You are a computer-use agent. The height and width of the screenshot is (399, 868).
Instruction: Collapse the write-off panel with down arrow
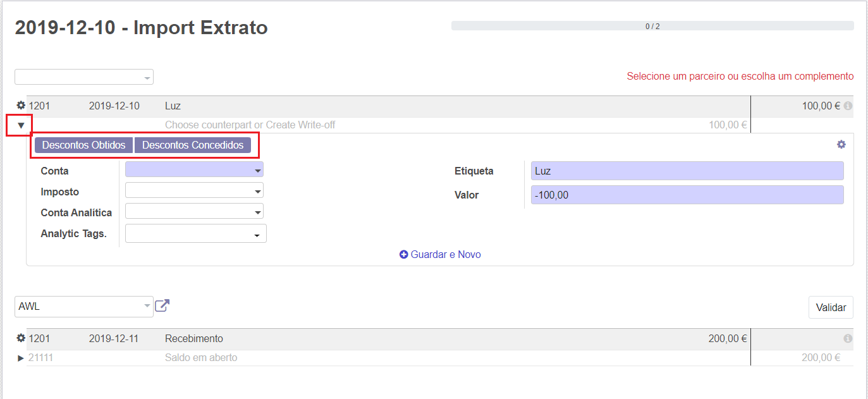click(21, 125)
